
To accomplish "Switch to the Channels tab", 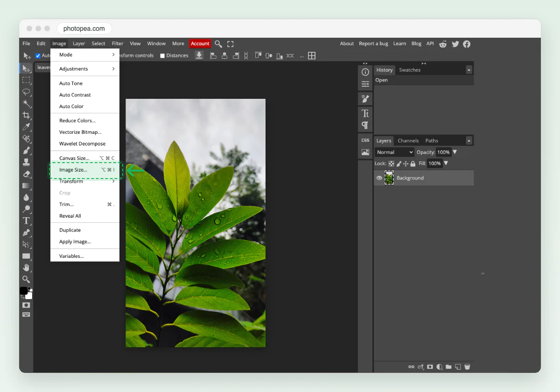I will [x=408, y=141].
